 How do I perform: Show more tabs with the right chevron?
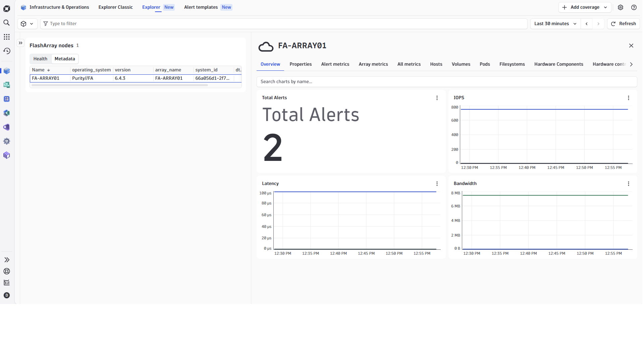pos(631,64)
